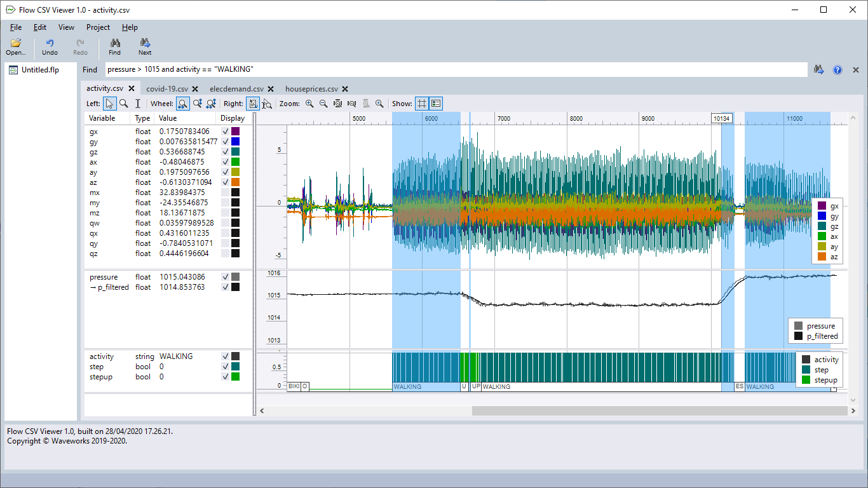Click the Open toolbar button
Image resolution: width=868 pixels, height=488 pixels.
pyautogui.click(x=16, y=46)
